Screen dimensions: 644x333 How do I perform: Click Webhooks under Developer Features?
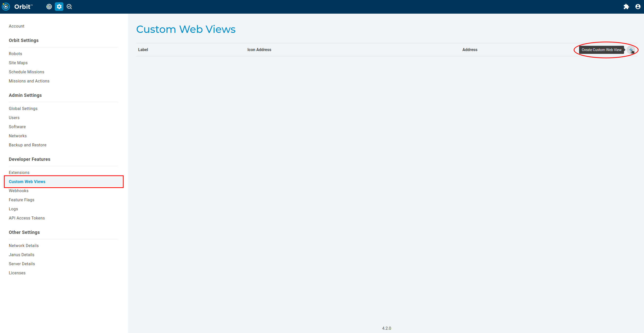[18, 190]
